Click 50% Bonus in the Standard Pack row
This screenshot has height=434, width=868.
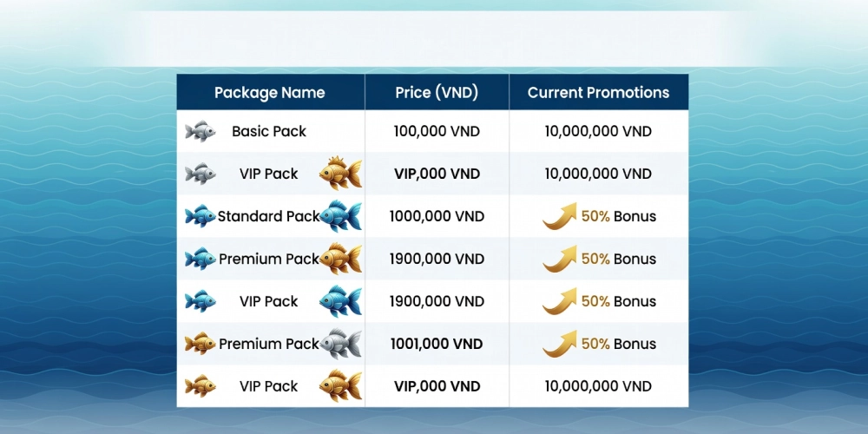click(618, 216)
